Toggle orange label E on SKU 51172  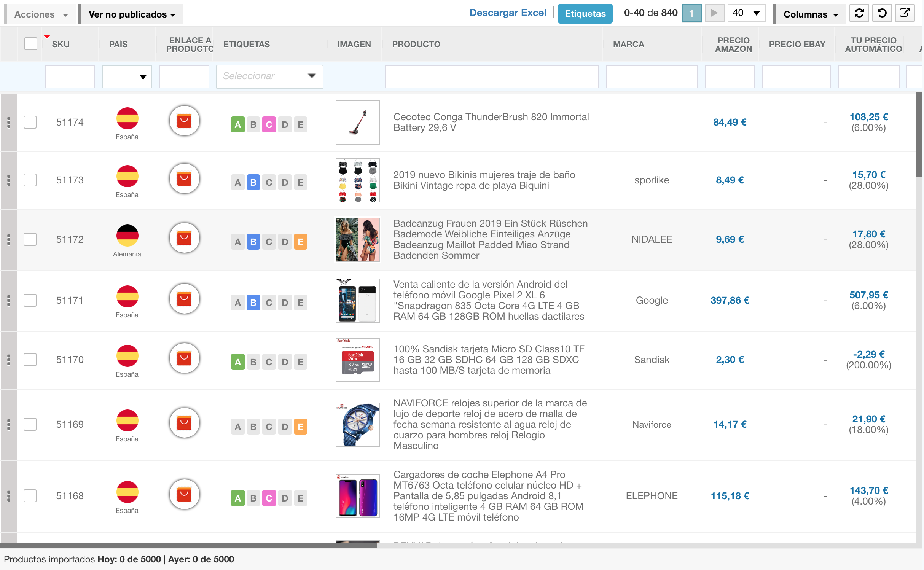(300, 242)
